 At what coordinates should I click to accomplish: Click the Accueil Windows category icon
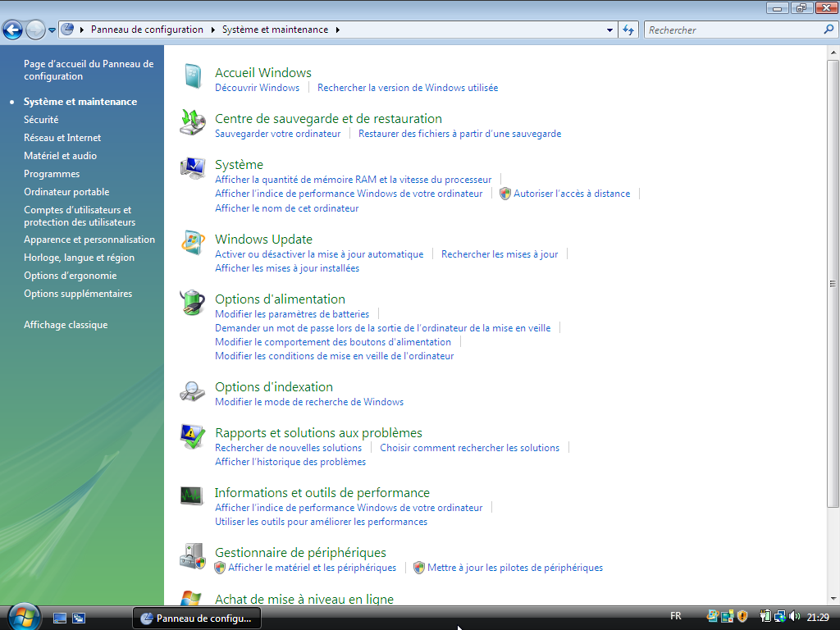(192, 76)
